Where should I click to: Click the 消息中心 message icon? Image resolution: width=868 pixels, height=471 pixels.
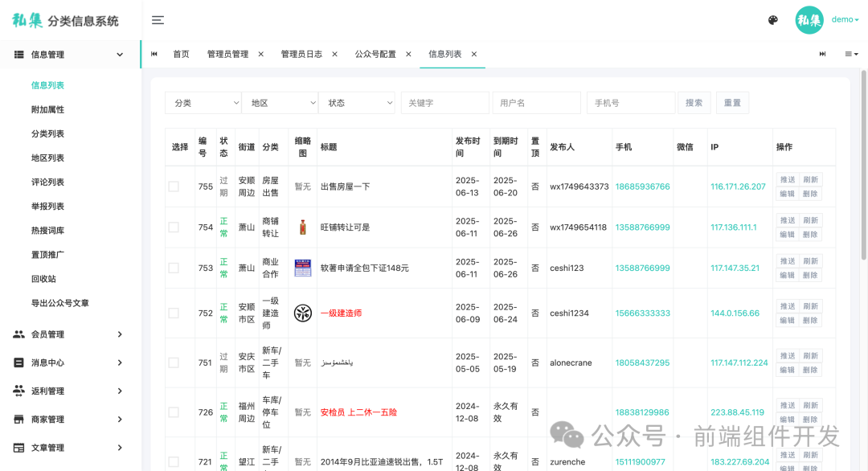click(x=18, y=362)
